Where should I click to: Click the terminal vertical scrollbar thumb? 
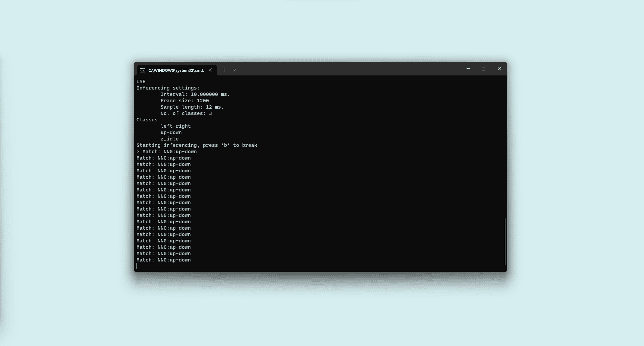tap(505, 241)
